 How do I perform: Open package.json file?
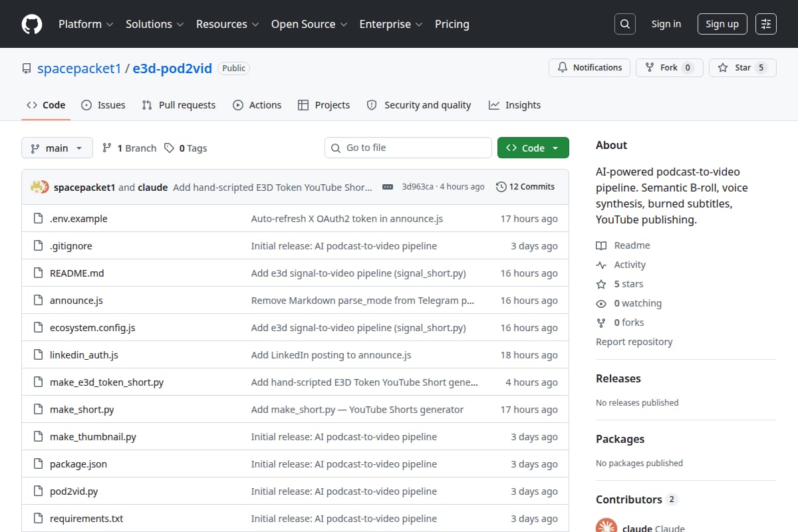pyautogui.click(x=78, y=464)
